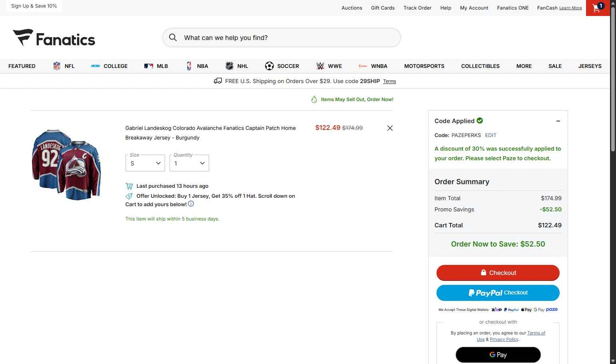Open the COLLECTIBLES menu
The width and height of the screenshot is (616, 364).
pos(480,66)
